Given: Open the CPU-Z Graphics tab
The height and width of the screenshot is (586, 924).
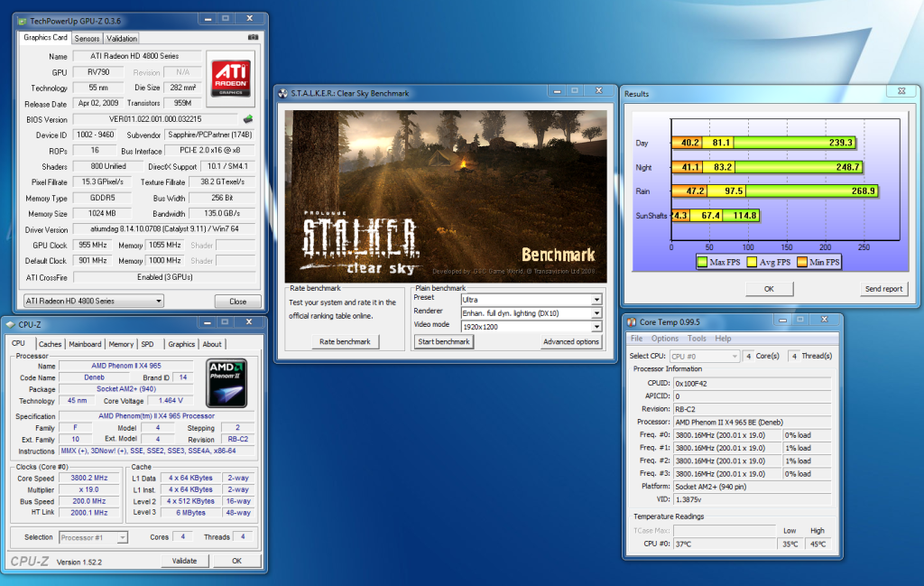Looking at the screenshot, I should click(x=180, y=344).
